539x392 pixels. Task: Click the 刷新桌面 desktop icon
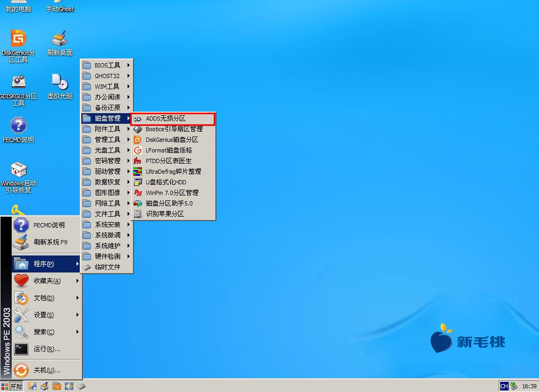point(60,43)
